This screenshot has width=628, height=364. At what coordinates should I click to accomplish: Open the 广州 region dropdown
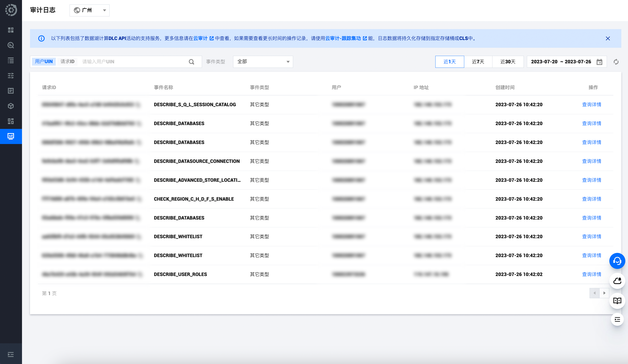(89, 10)
